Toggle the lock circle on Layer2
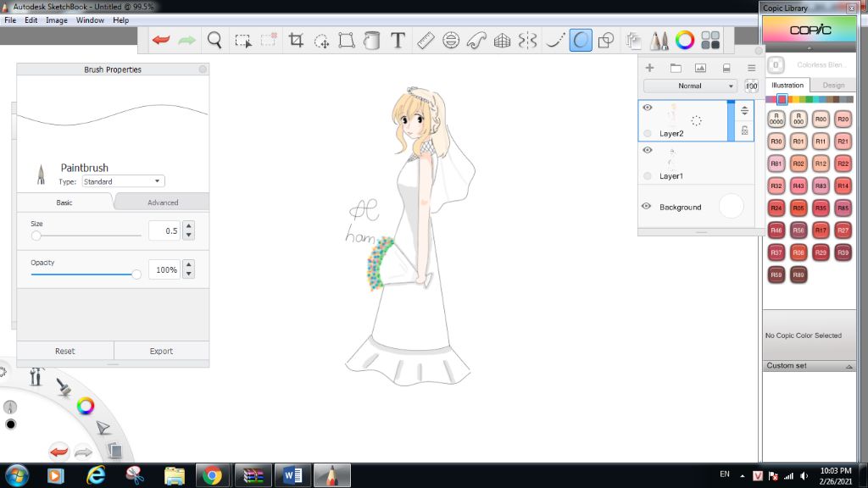The image size is (868, 488). (x=648, y=133)
